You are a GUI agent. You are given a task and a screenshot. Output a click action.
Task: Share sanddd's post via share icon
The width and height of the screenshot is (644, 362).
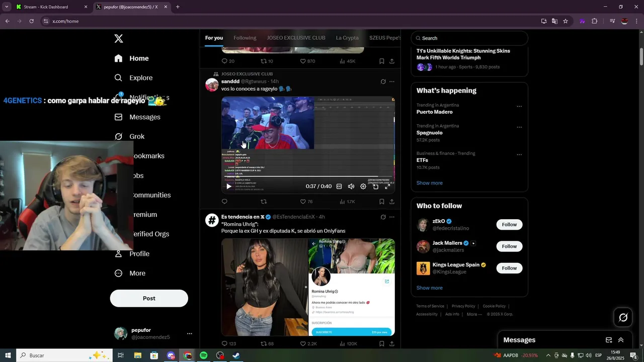point(392,202)
